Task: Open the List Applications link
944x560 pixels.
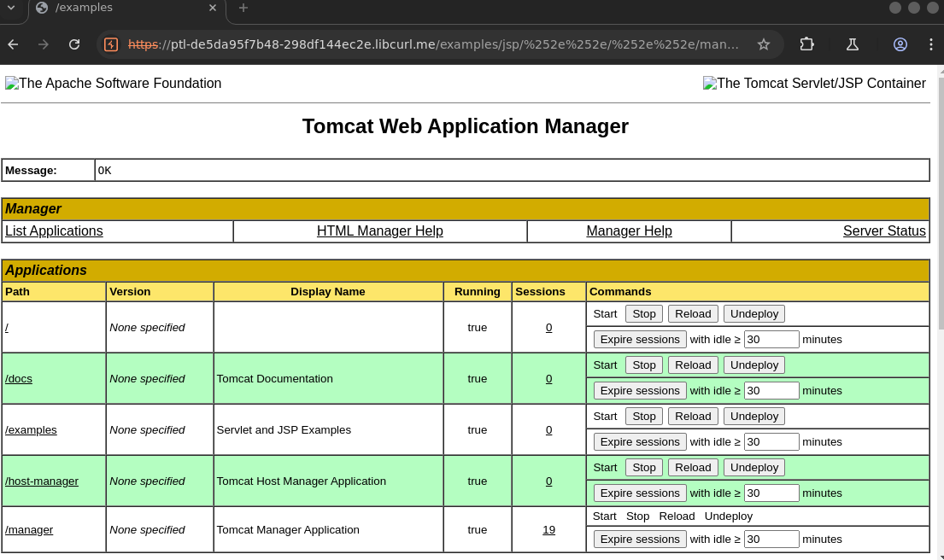Action: coord(54,231)
